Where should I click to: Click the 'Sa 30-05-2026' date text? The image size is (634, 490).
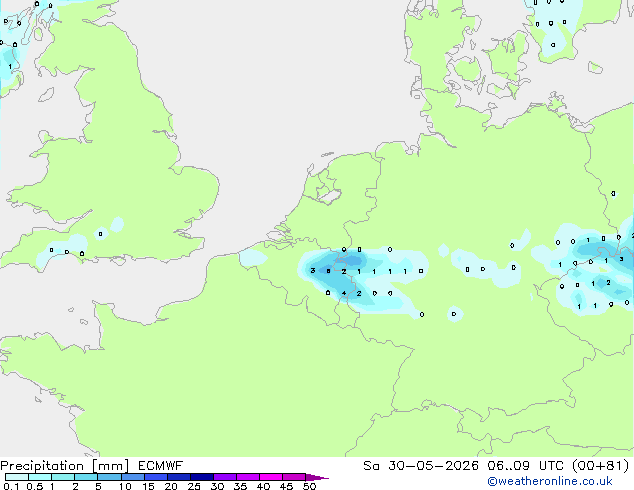click(421, 466)
